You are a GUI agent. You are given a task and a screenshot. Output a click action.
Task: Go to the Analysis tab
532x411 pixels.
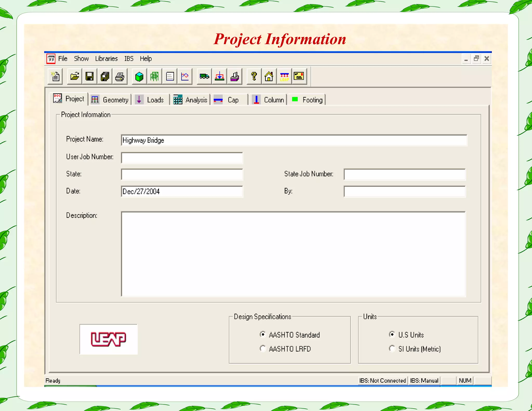pos(190,100)
